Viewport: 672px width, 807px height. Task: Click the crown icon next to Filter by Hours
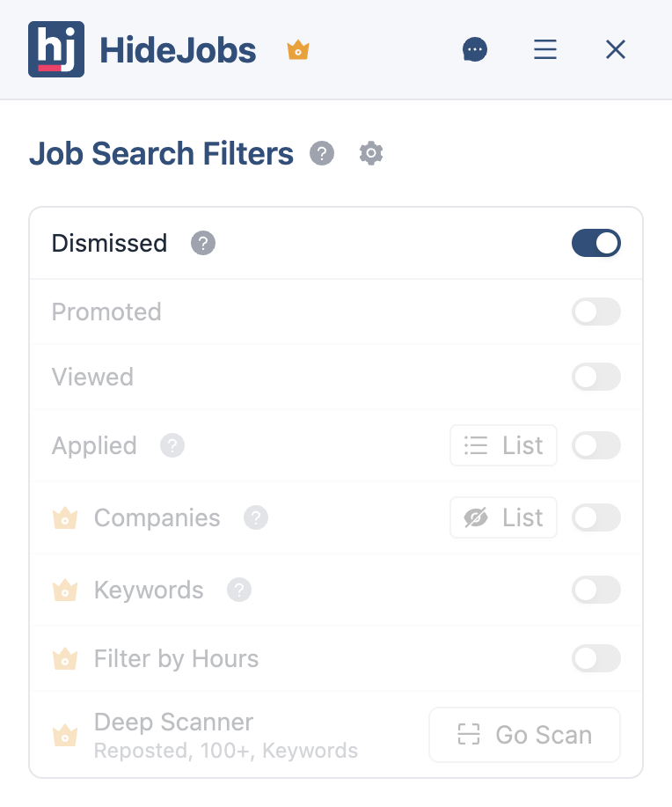(66, 658)
